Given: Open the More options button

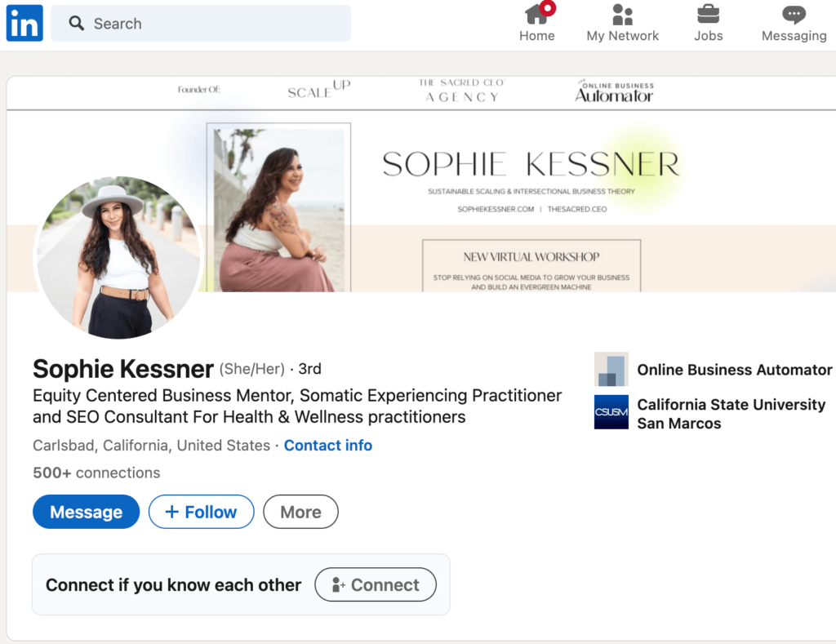Looking at the screenshot, I should (x=300, y=512).
